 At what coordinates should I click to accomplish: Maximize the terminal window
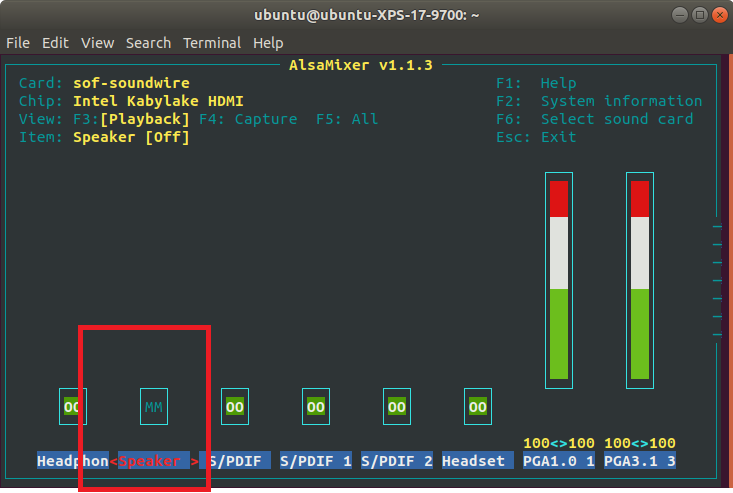click(x=700, y=15)
